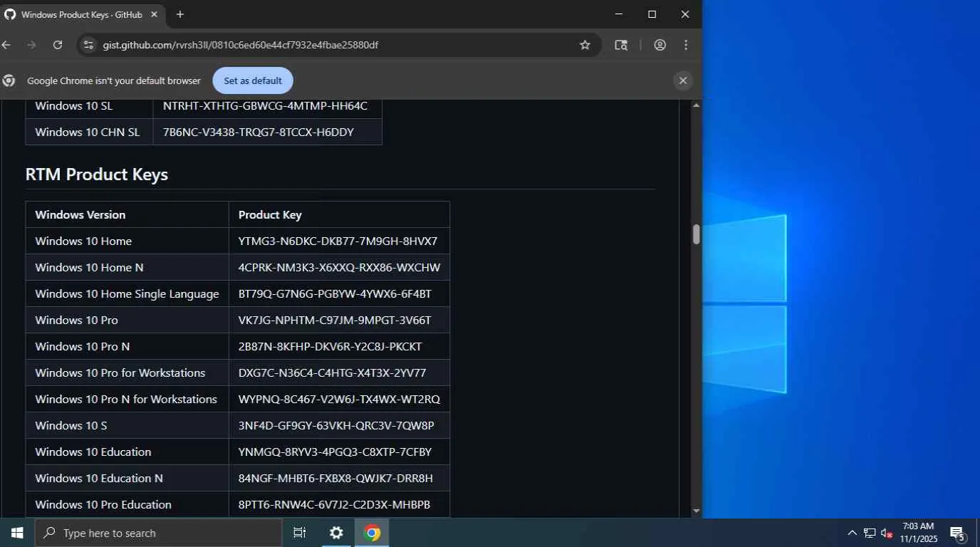Open the Chrome three-dot menu
The image size is (980, 547).
[686, 45]
